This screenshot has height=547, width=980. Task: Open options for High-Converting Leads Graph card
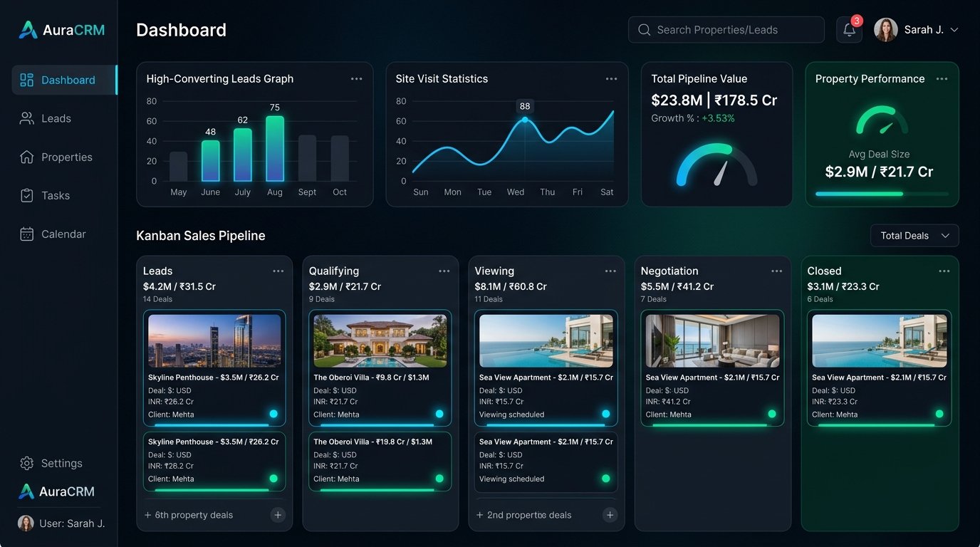pyautogui.click(x=356, y=79)
